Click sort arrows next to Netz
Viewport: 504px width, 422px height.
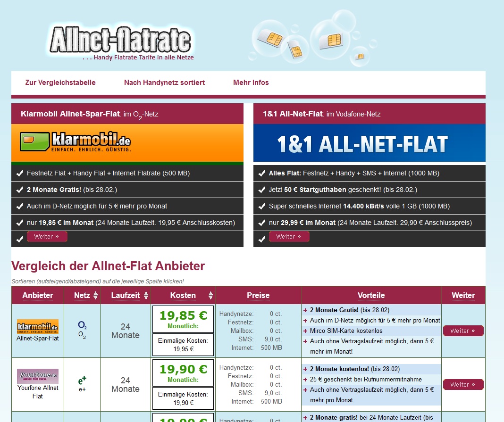(x=95, y=296)
